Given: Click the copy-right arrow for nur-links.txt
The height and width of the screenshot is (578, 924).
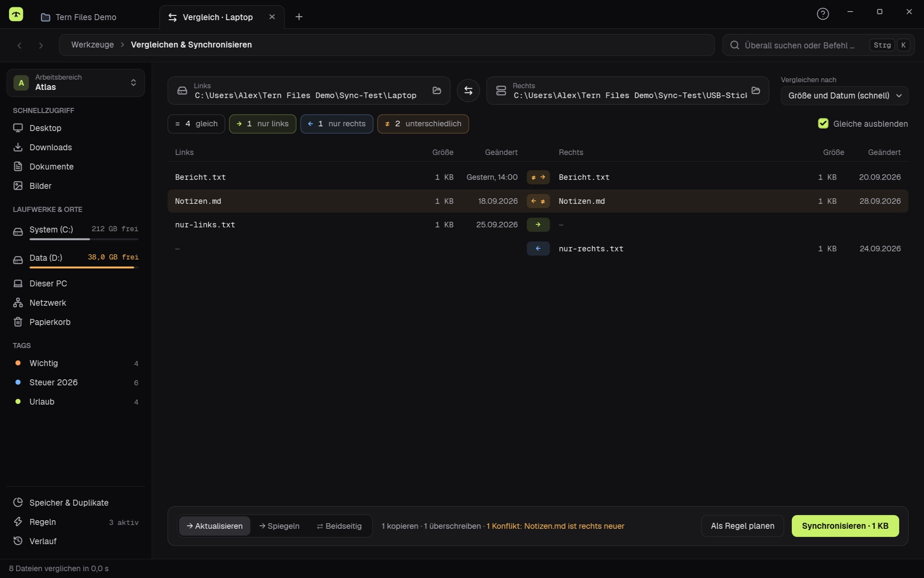Looking at the screenshot, I should (538, 225).
